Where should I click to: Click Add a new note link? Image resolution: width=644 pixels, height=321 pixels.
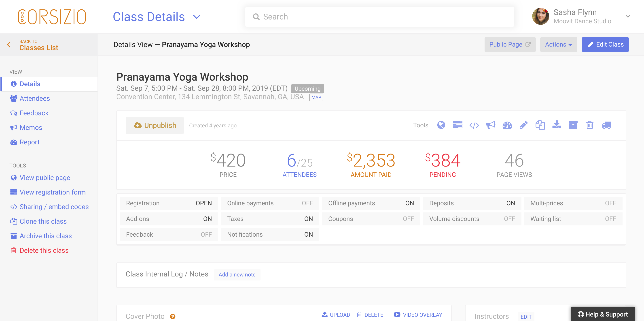coord(237,274)
